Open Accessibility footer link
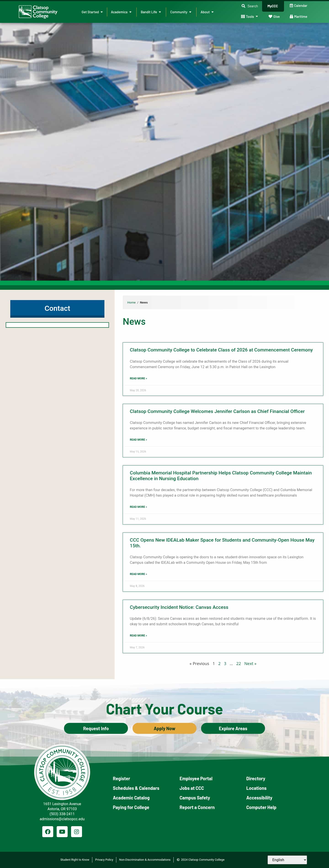Image resolution: width=329 pixels, height=868 pixels. click(x=259, y=798)
